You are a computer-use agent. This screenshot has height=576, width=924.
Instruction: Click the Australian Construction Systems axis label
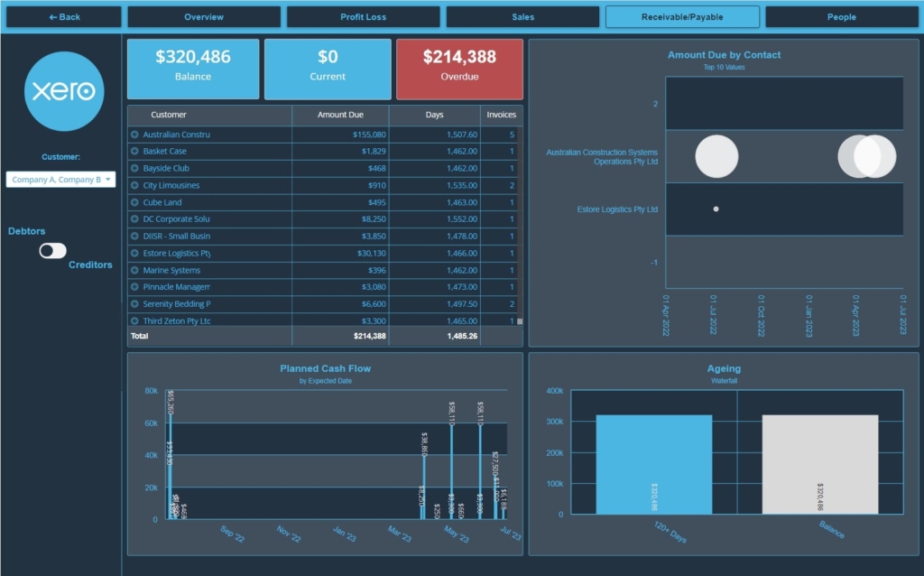coord(602,157)
